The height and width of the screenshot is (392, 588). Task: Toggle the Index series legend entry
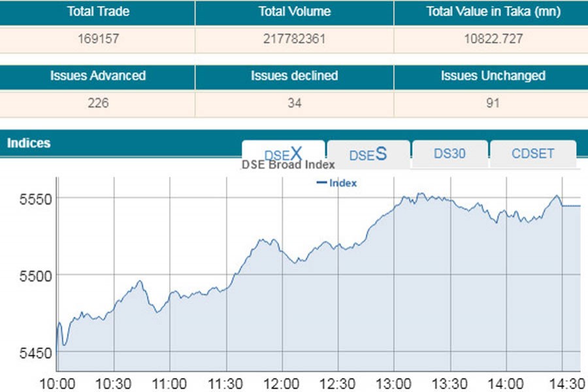click(336, 183)
